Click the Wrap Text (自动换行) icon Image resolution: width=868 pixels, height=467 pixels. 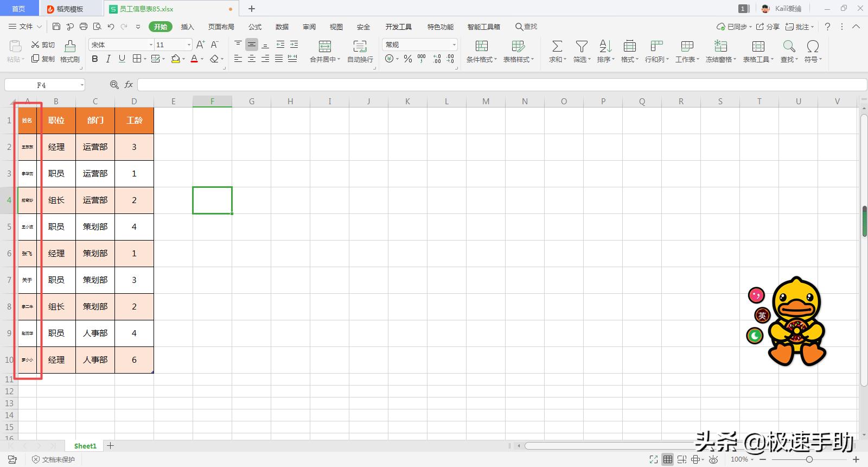pyautogui.click(x=360, y=47)
